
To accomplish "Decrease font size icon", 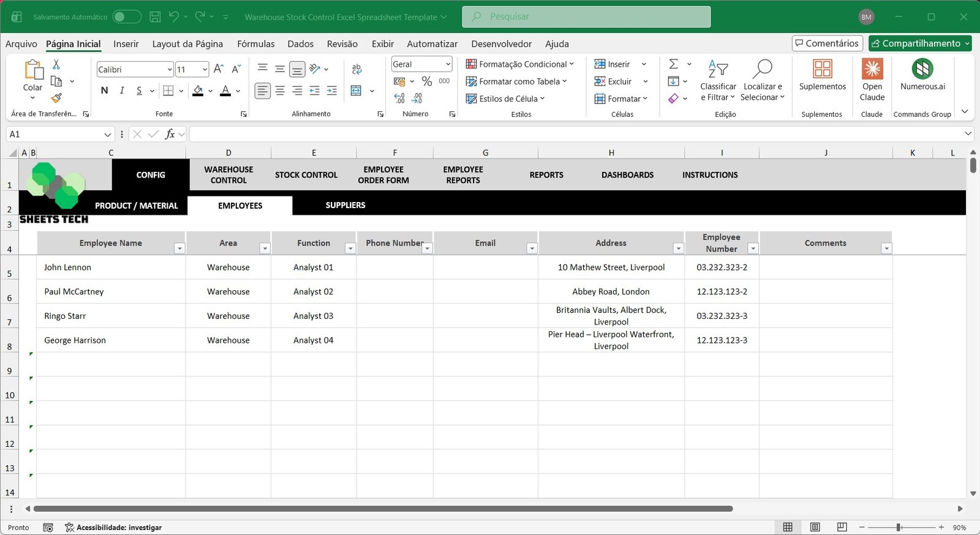I will 236,69.
